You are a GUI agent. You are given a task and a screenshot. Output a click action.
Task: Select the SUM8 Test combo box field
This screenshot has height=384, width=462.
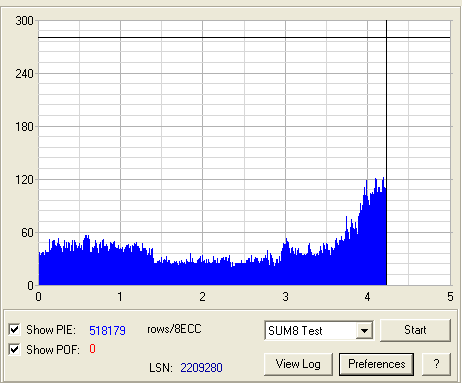tap(319, 331)
